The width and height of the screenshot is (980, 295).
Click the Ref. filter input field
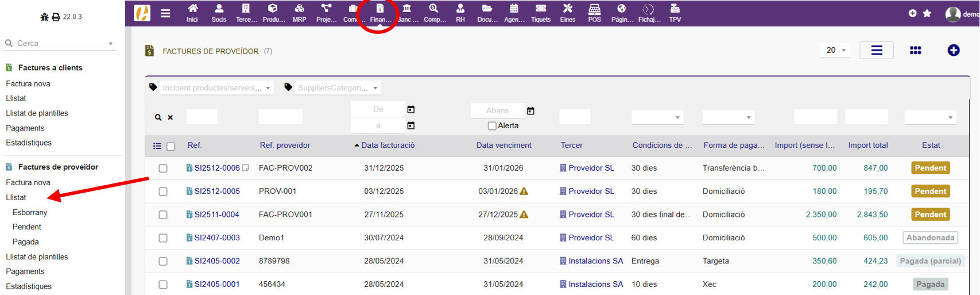click(x=202, y=117)
